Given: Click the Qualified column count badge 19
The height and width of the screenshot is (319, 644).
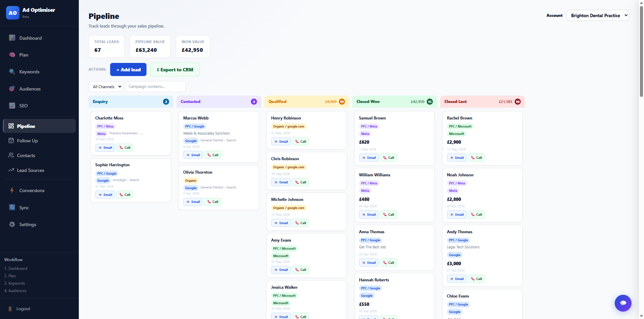Looking at the screenshot, I should pyautogui.click(x=342, y=102).
